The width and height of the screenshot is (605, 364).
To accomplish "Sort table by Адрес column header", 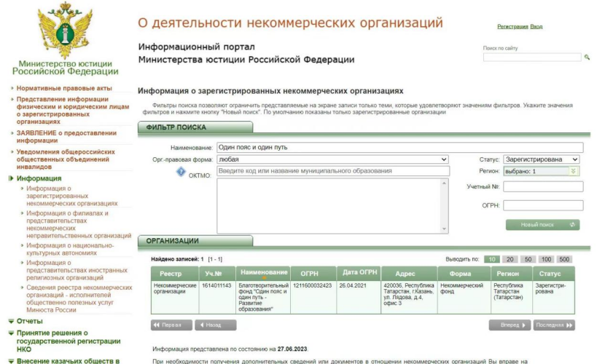I will point(409,274).
